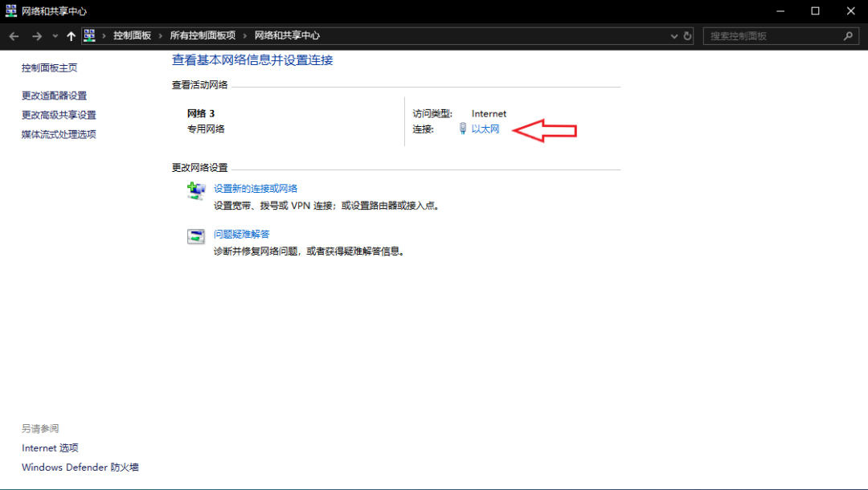Click the Ethernet signal strength icon
The image size is (868, 490).
point(462,128)
